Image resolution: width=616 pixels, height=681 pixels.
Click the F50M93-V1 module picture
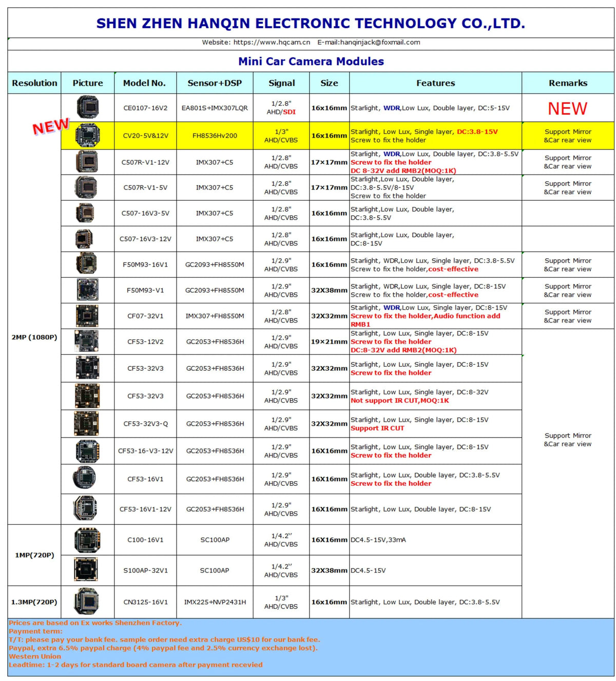point(87,290)
